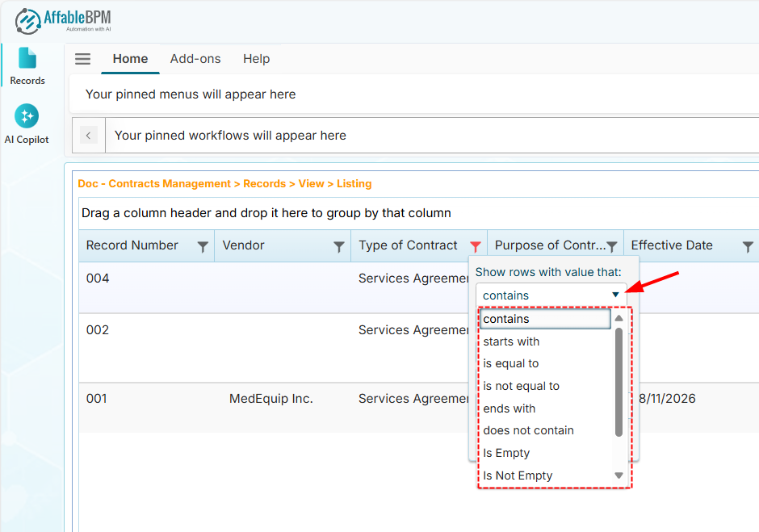Switch to the Add-ons tab
This screenshot has width=759, height=532.
195,59
